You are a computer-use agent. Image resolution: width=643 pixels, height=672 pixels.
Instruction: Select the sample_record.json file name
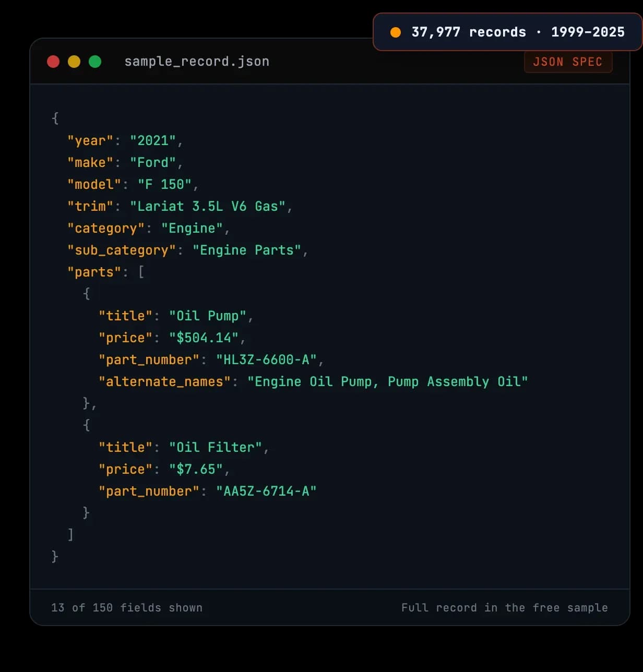click(x=197, y=62)
